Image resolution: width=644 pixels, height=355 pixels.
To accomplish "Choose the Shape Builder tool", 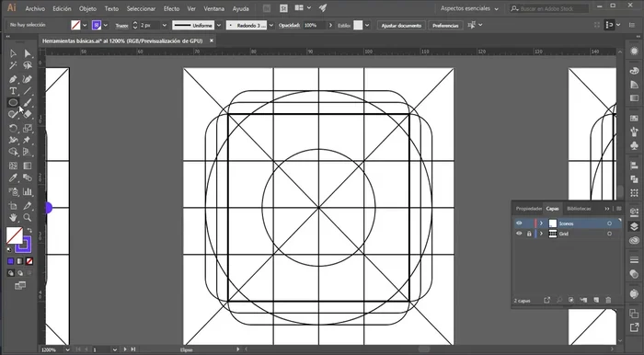I will [x=13, y=152].
